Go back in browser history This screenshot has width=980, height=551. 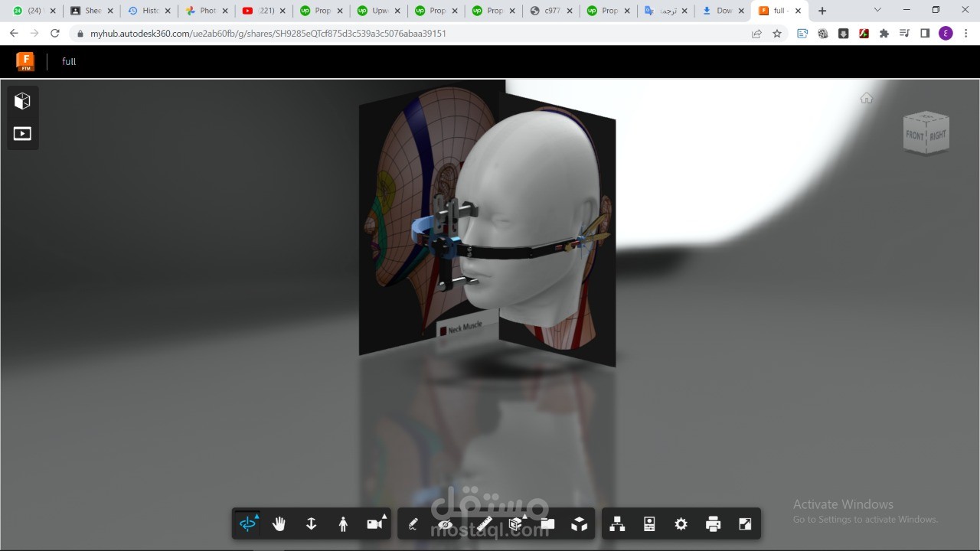pyautogui.click(x=14, y=34)
